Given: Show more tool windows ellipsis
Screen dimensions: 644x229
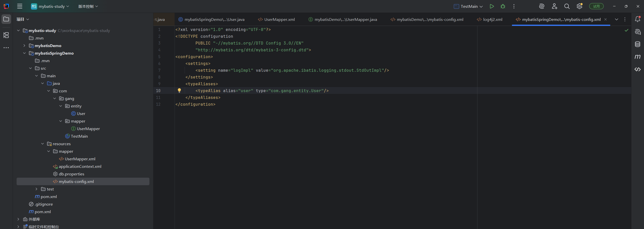Looking at the screenshot, I should coord(6,48).
